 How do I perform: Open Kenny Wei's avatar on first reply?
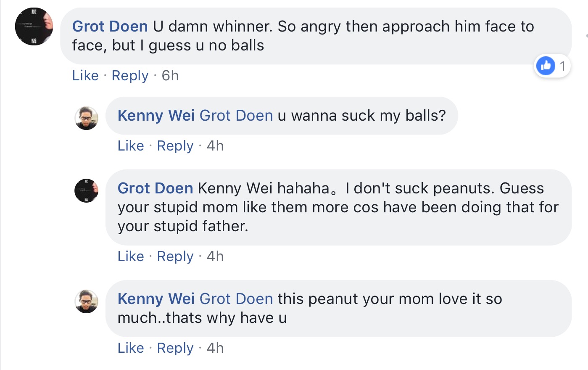click(x=87, y=118)
